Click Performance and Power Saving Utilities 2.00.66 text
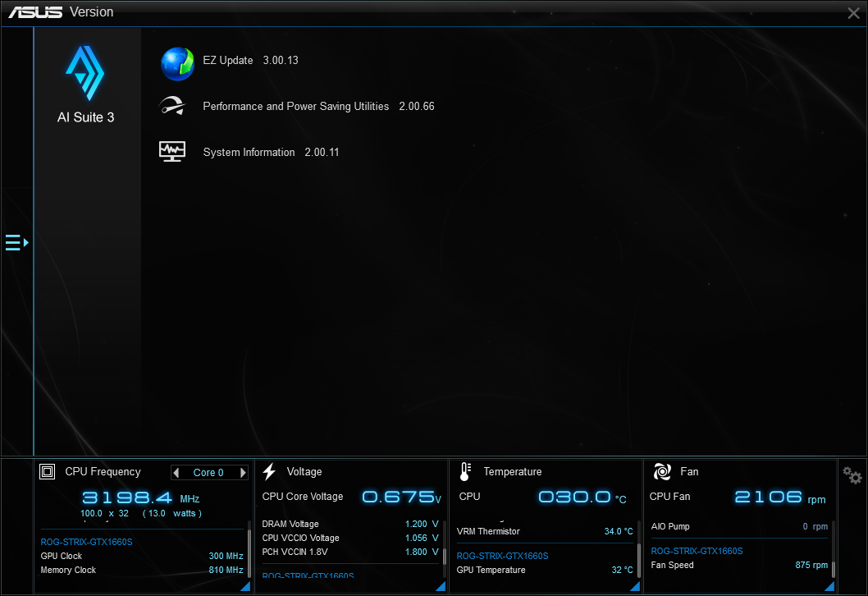The height and width of the screenshot is (596, 868). pos(318,107)
